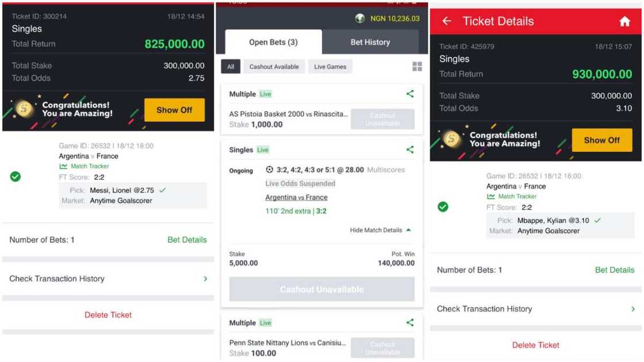This screenshot has width=644, height=362.
Task: Filter open bets by Live Games
Action: [x=330, y=67]
